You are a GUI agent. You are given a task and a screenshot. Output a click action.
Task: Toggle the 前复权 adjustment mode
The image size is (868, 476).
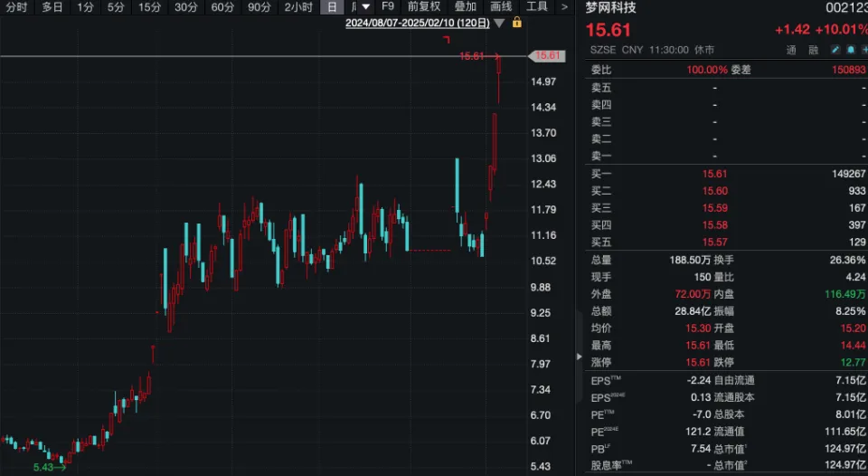pyautogui.click(x=424, y=7)
